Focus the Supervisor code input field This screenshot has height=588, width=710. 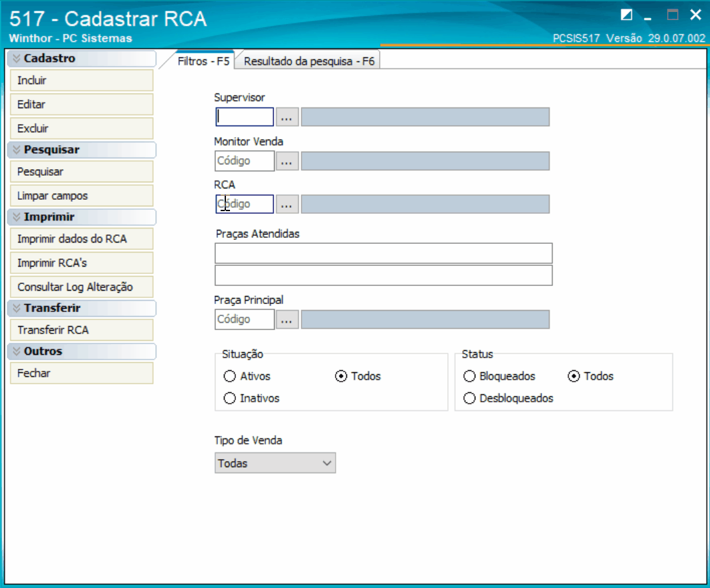pos(245,117)
